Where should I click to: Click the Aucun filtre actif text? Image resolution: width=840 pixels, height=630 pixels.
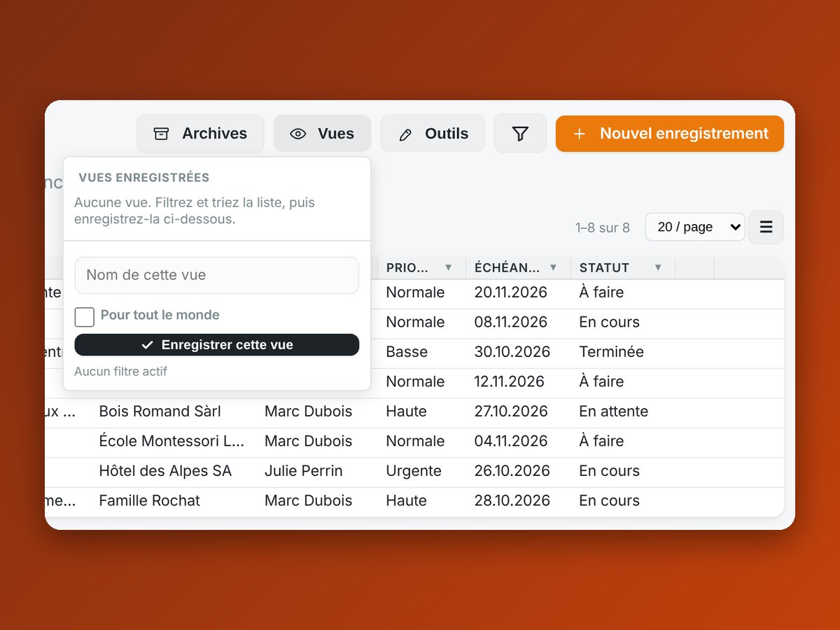tap(120, 372)
